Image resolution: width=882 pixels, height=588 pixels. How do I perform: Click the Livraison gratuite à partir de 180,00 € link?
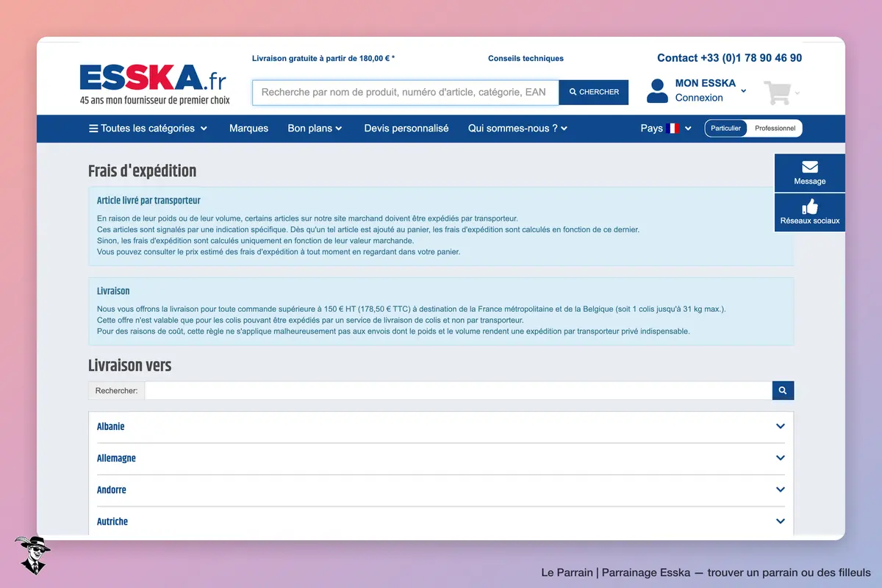click(x=323, y=58)
